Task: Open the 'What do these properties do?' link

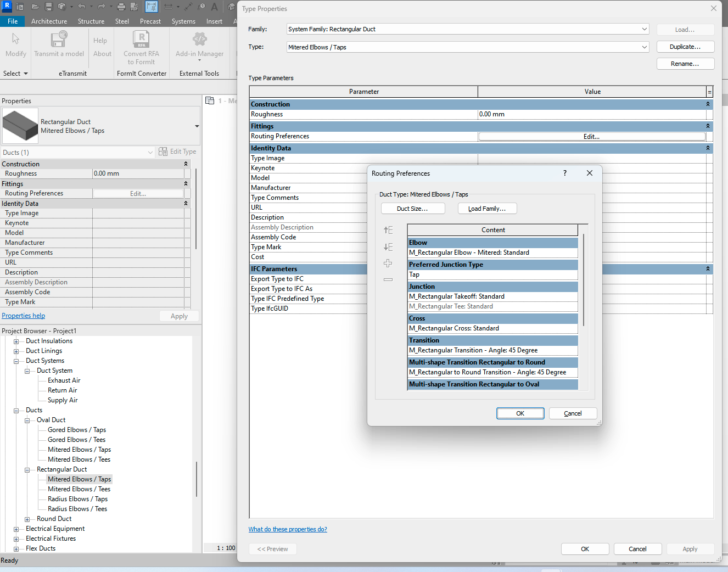Action: pos(288,529)
